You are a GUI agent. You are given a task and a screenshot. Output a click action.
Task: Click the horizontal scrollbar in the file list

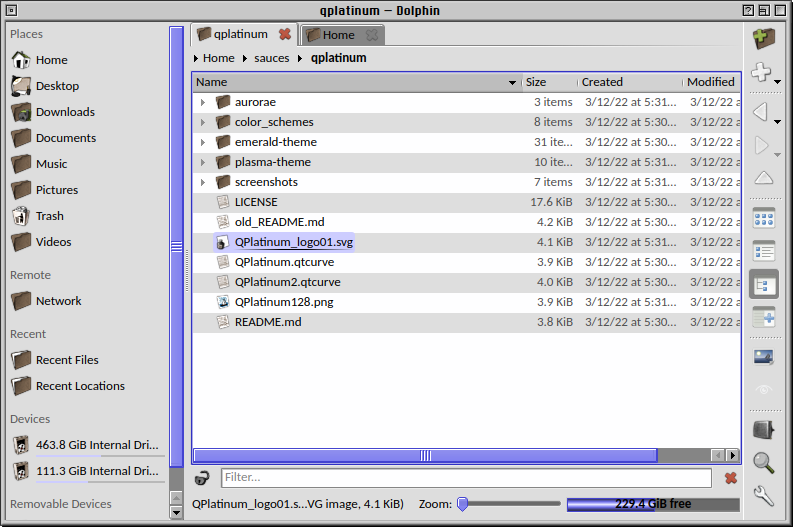[x=425, y=456]
